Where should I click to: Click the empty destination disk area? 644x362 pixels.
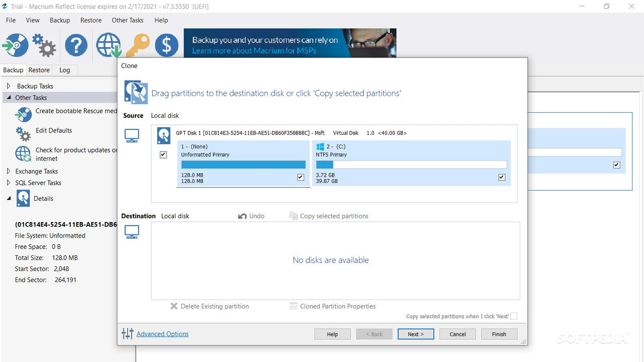335,261
